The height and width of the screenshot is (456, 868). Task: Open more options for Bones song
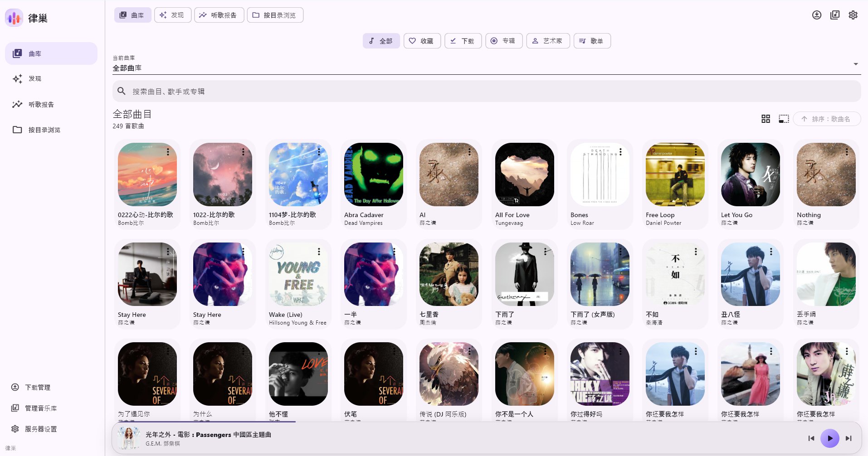point(620,152)
